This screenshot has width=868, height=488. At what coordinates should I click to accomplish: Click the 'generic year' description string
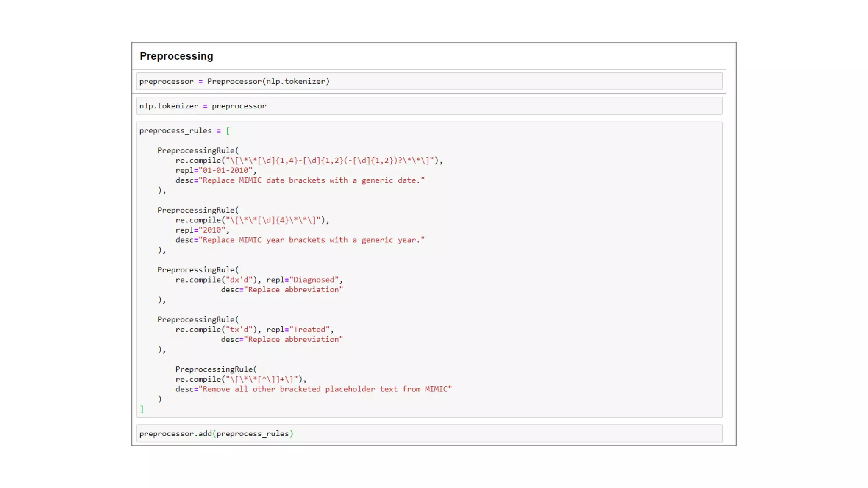(313, 240)
